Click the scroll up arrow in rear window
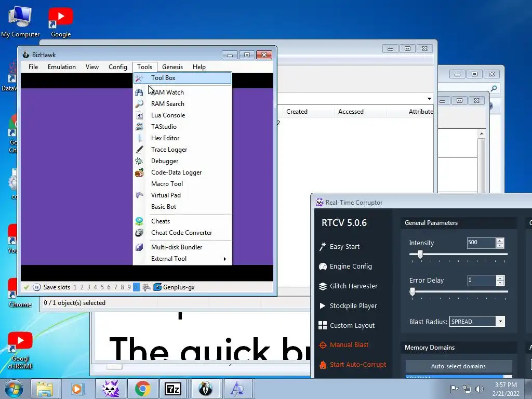532x399 pixels. [x=482, y=134]
